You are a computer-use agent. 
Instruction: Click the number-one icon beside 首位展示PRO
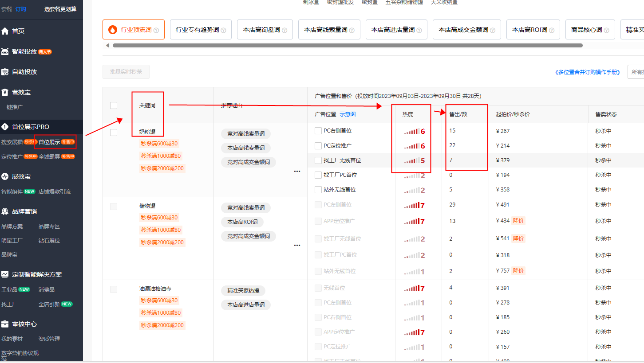5,127
